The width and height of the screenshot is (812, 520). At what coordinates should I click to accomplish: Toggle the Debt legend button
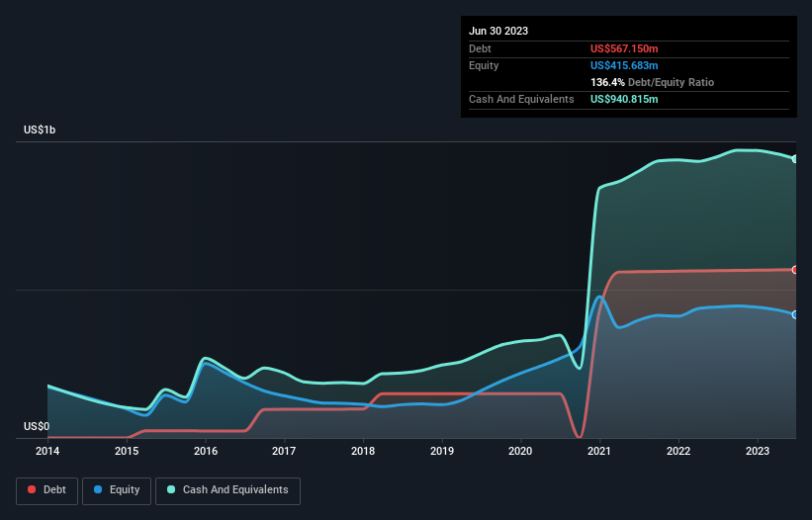pyautogui.click(x=46, y=490)
